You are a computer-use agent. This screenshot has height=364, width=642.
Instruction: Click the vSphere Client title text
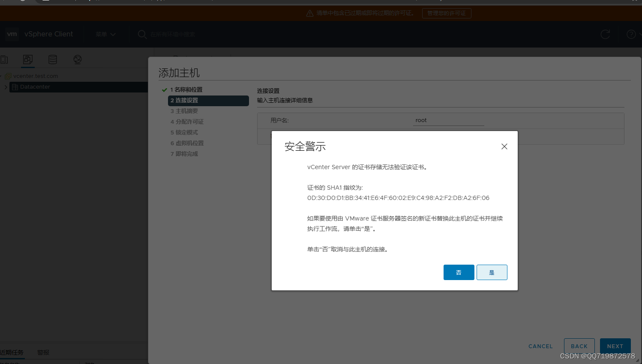49,34
